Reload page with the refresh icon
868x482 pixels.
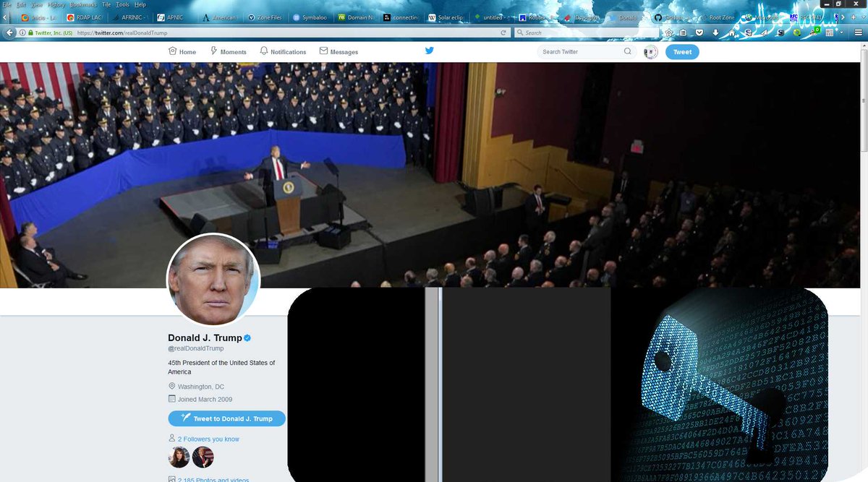[x=503, y=33]
